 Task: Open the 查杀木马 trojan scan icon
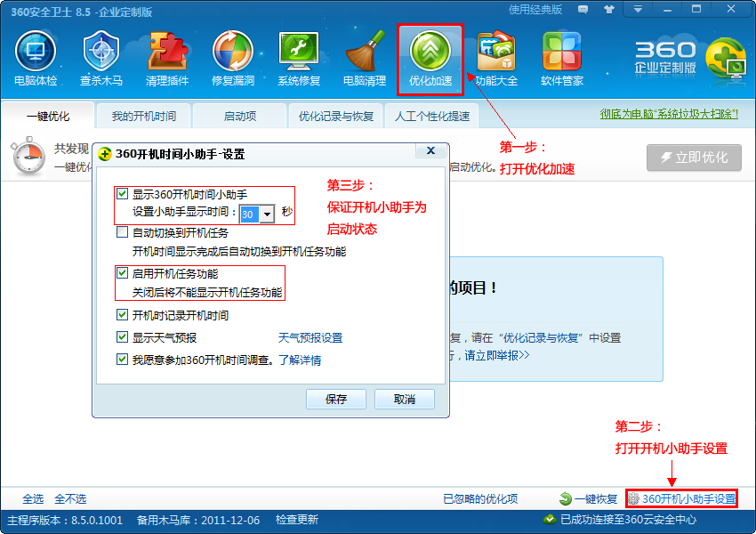point(101,59)
